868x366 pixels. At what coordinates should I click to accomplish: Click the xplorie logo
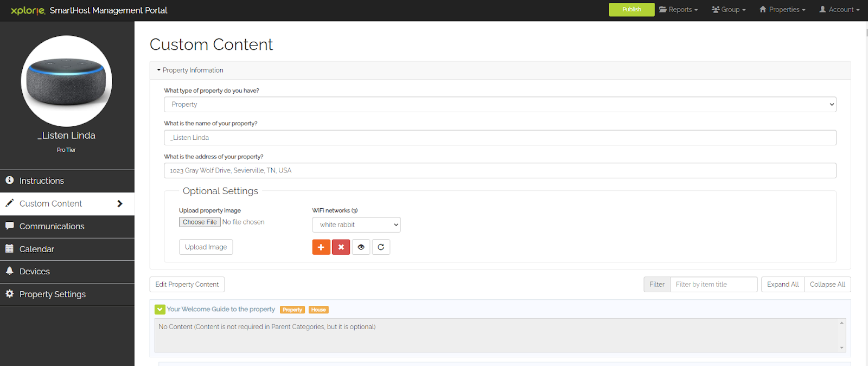click(x=28, y=10)
